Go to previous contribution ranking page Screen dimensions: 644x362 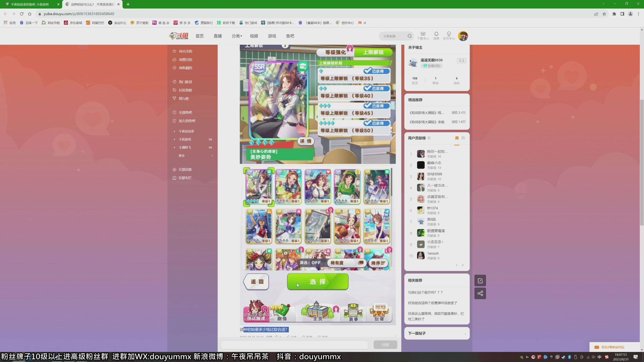(457, 265)
